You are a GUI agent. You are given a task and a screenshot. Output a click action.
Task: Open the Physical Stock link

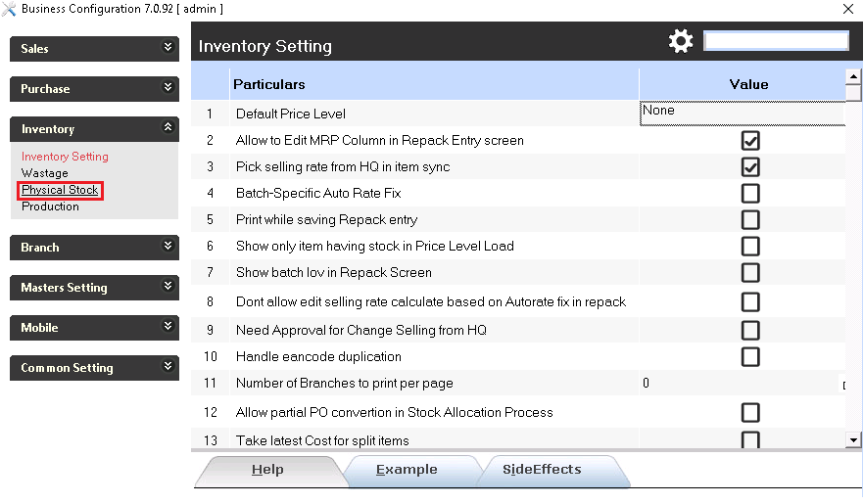[60, 190]
